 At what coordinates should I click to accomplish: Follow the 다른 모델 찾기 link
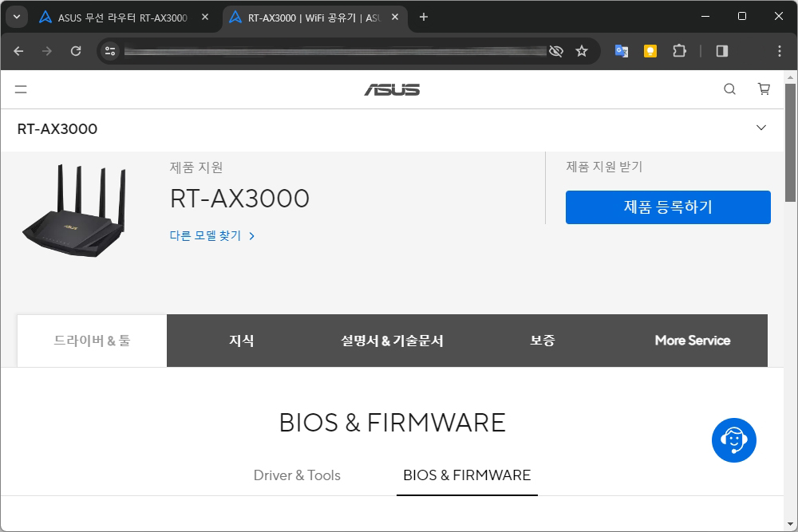(212, 235)
